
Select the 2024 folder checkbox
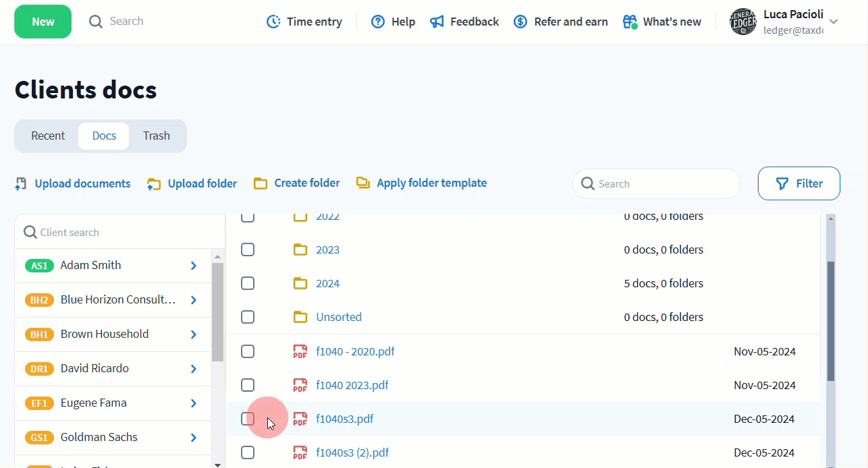coord(248,283)
